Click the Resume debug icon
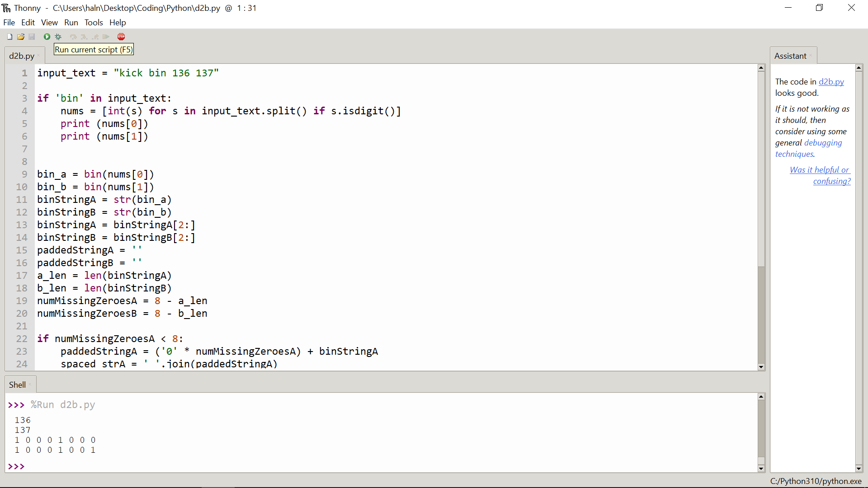Image resolution: width=868 pixels, height=488 pixels. click(106, 37)
